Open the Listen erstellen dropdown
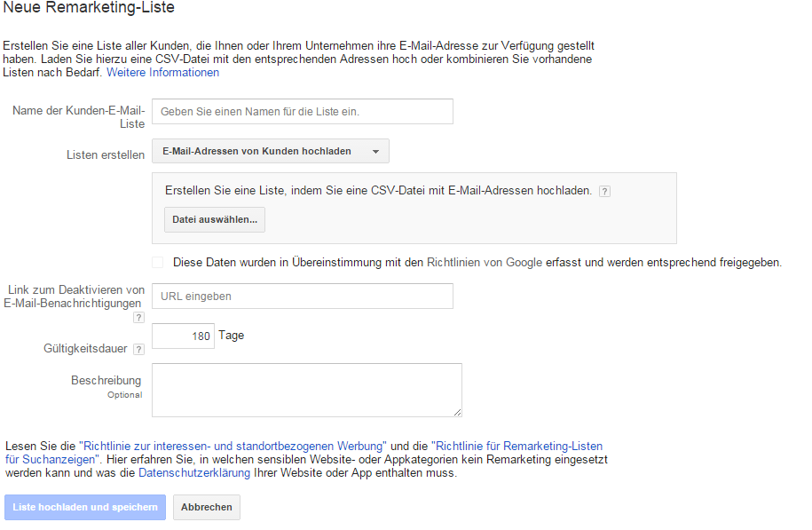The width and height of the screenshot is (812, 530). tap(271, 151)
